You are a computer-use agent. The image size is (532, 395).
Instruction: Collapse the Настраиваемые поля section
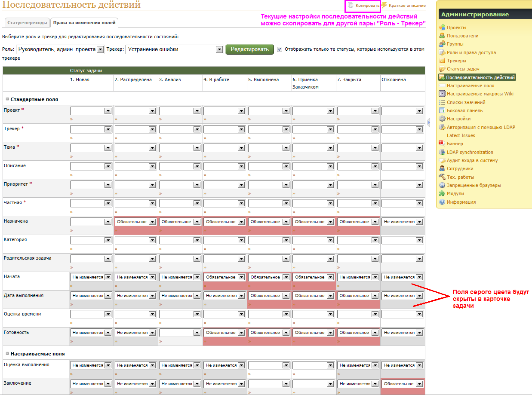tap(7, 353)
